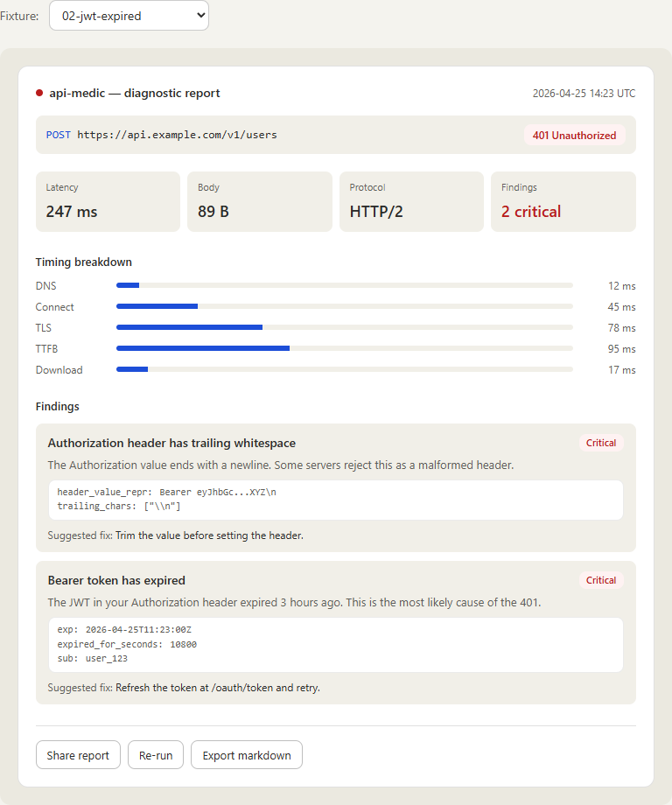
Task: Click the trailing_chars code line
Action: (x=119, y=507)
